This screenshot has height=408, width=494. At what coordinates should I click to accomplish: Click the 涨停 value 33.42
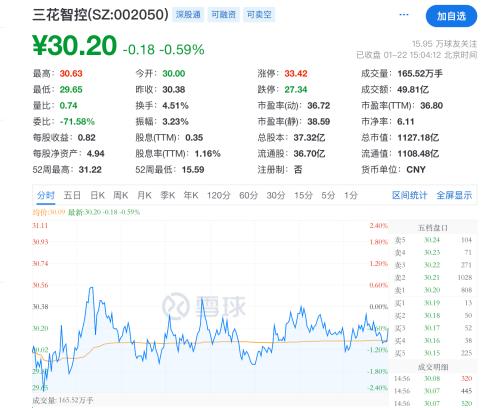click(296, 73)
